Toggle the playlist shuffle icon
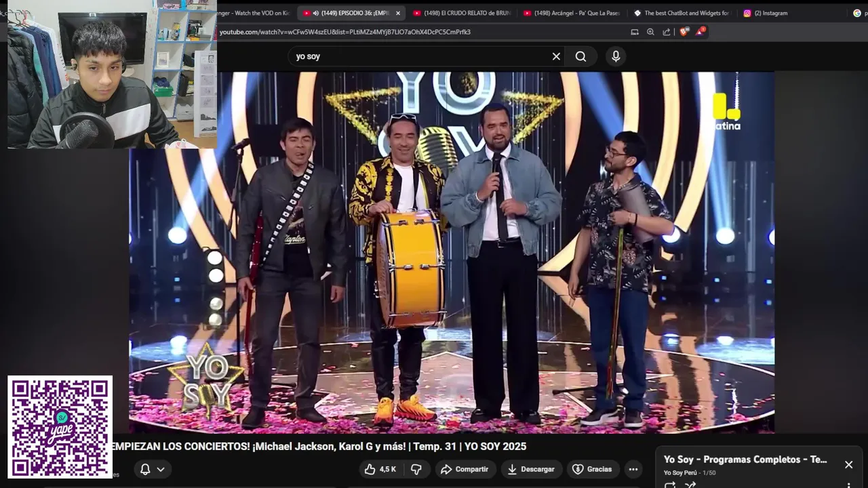 [x=690, y=485]
